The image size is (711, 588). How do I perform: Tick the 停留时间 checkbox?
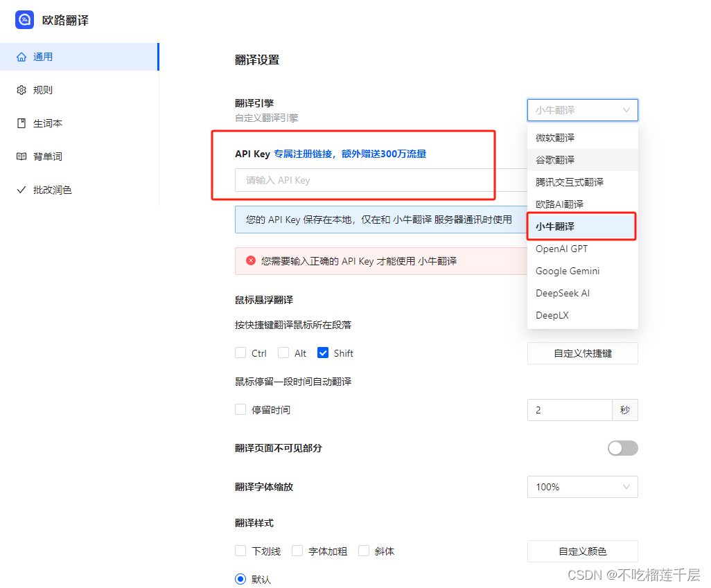coord(240,409)
